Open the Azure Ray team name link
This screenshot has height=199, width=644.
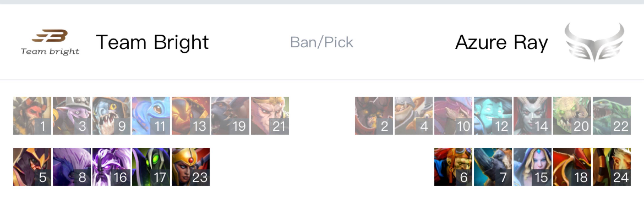click(x=501, y=42)
